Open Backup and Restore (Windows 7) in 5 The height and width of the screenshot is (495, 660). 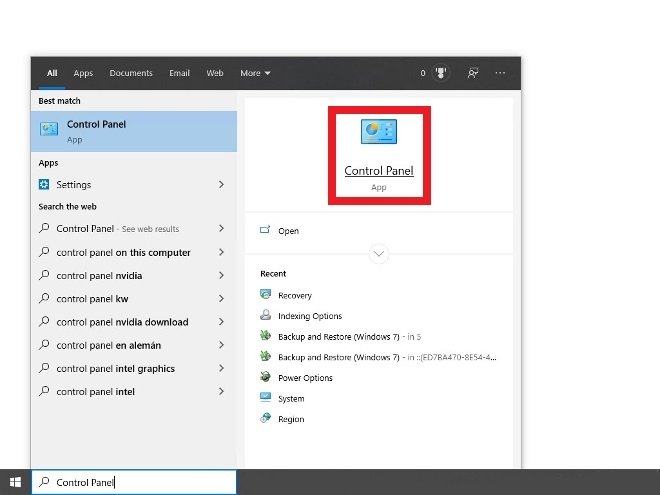click(x=349, y=337)
